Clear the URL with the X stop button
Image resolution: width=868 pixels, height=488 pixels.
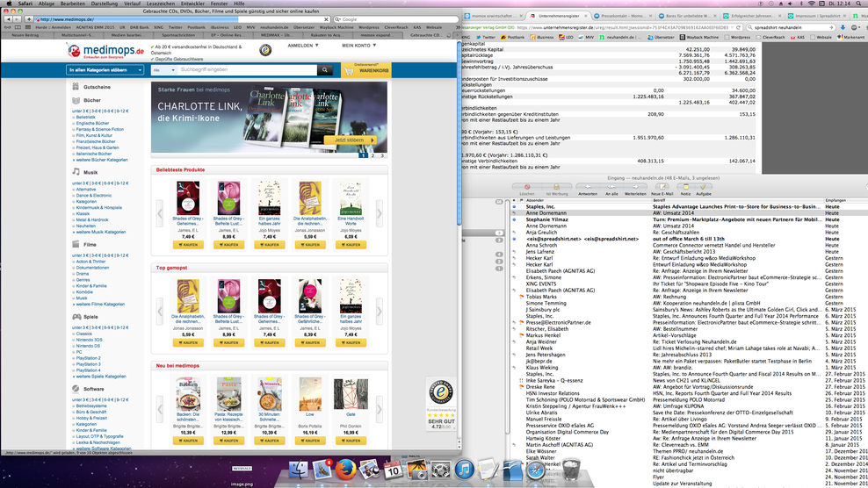coord(326,19)
